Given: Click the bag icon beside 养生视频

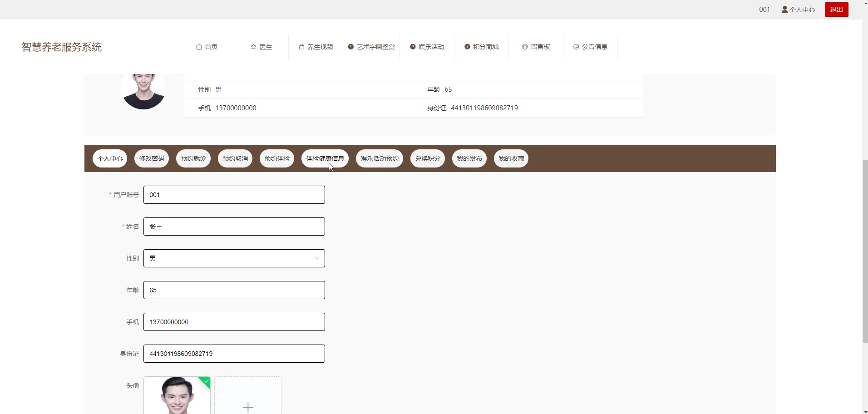Looking at the screenshot, I should (x=301, y=47).
